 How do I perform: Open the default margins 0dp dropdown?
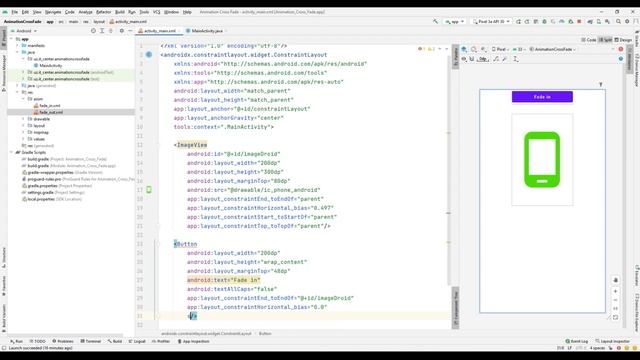pos(483,59)
